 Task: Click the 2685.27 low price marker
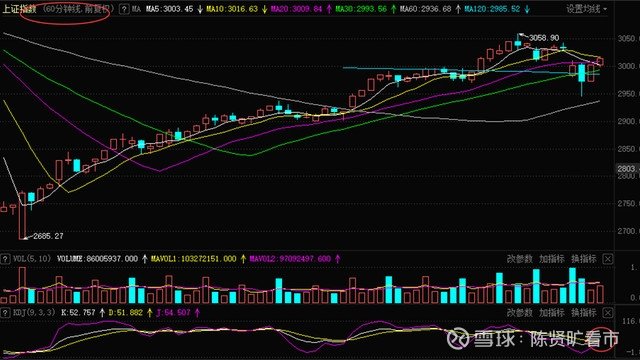click(48, 236)
